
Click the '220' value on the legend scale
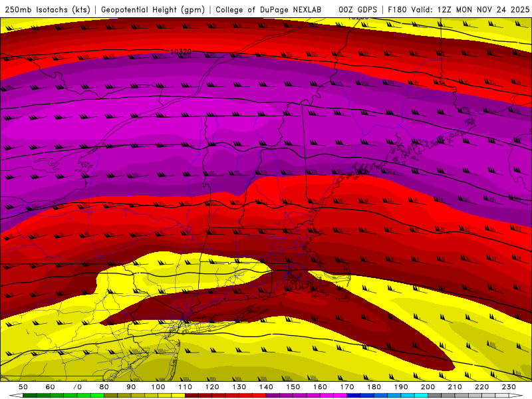[x=481, y=387]
